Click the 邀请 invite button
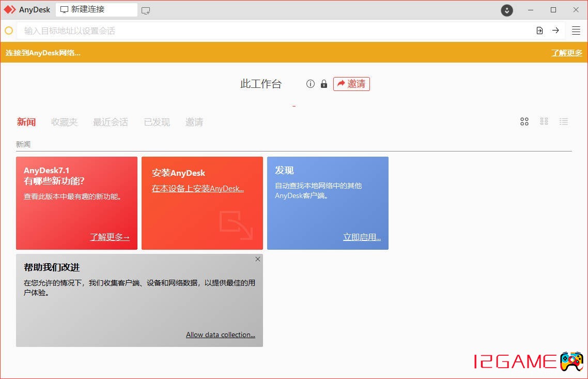The width and height of the screenshot is (588, 379). tap(351, 84)
